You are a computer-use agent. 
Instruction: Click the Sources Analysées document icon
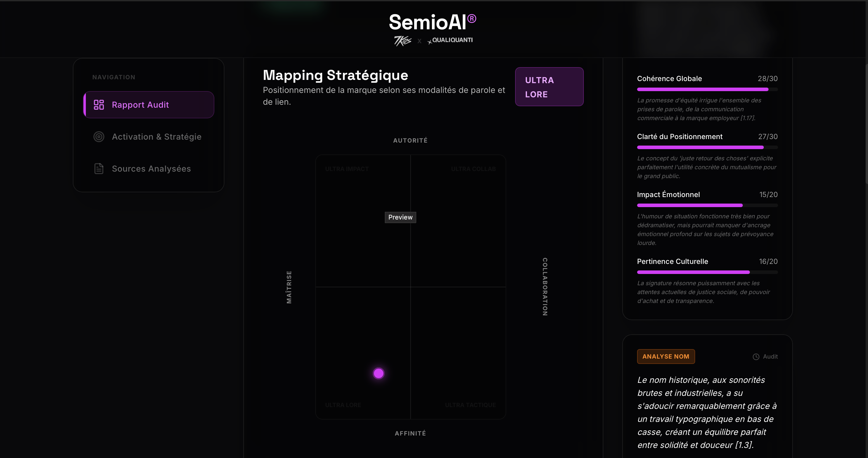pos(99,169)
